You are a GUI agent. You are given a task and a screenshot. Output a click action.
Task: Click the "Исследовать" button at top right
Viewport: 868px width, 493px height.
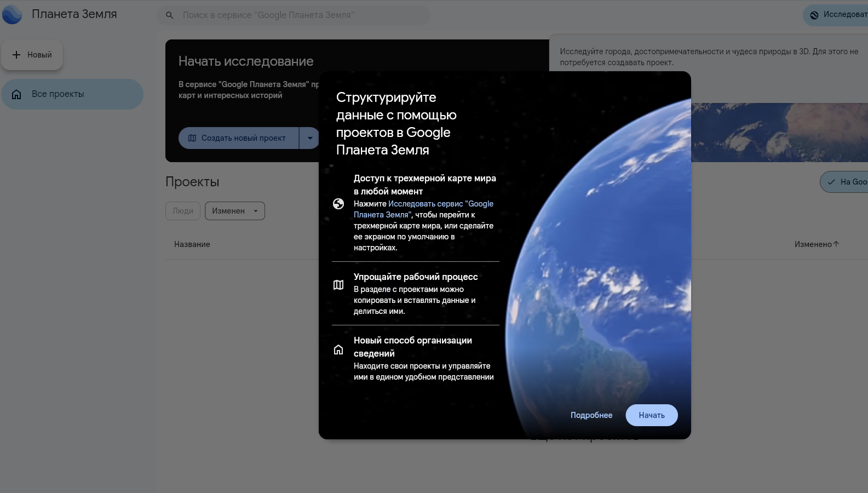click(x=836, y=15)
